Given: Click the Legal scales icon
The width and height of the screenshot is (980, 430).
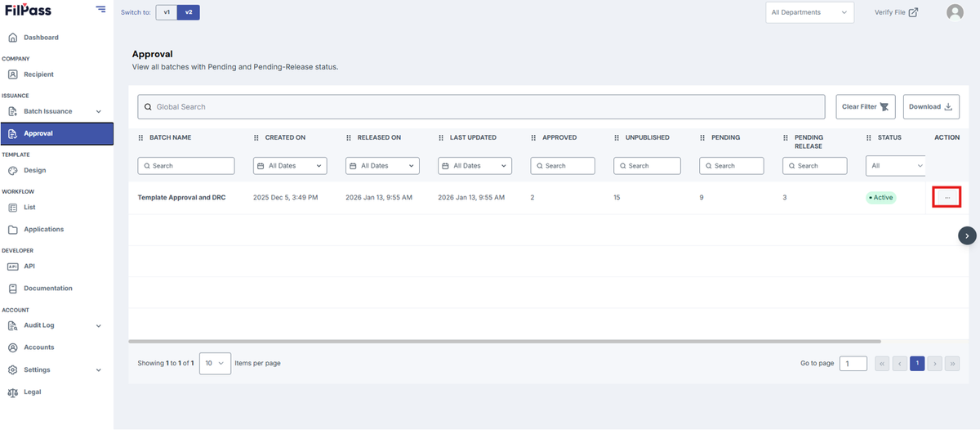Looking at the screenshot, I should tap(12, 392).
